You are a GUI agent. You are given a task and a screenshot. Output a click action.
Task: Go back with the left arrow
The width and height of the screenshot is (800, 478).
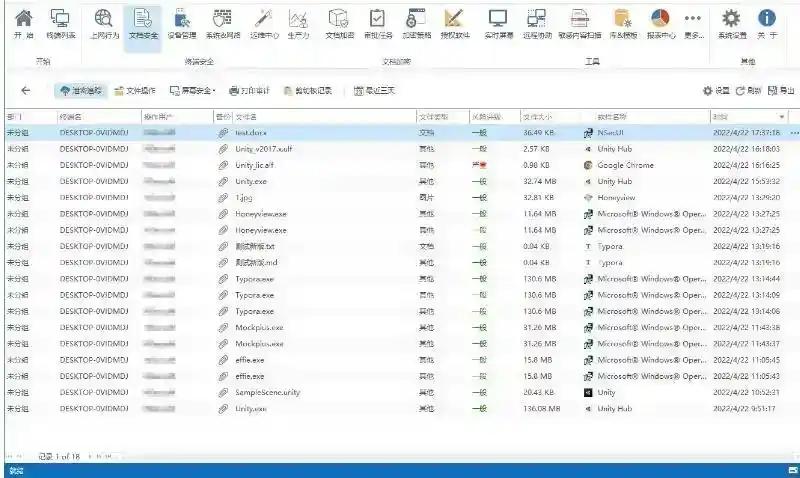[x=26, y=91]
